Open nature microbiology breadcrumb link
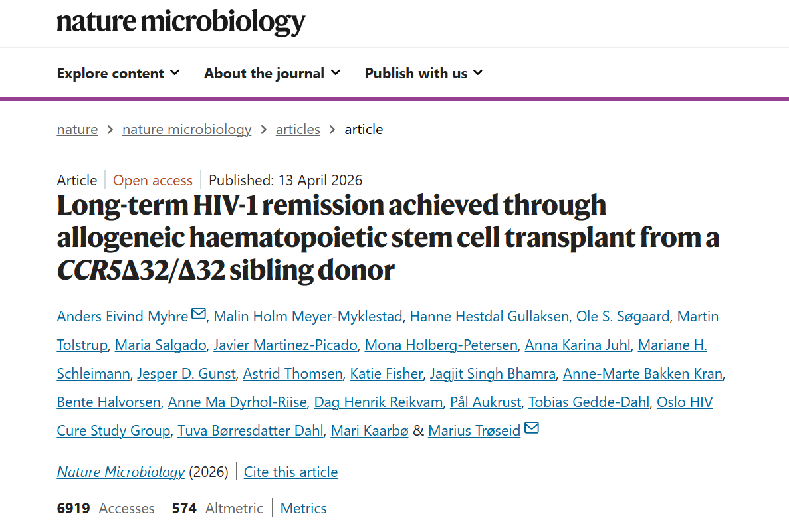 [x=187, y=129]
